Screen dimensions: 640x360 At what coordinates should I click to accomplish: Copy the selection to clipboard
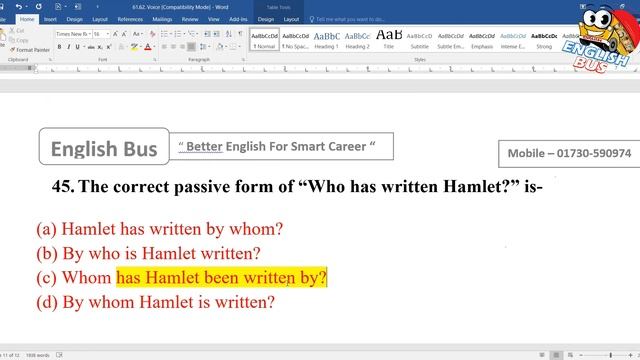[19, 40]
